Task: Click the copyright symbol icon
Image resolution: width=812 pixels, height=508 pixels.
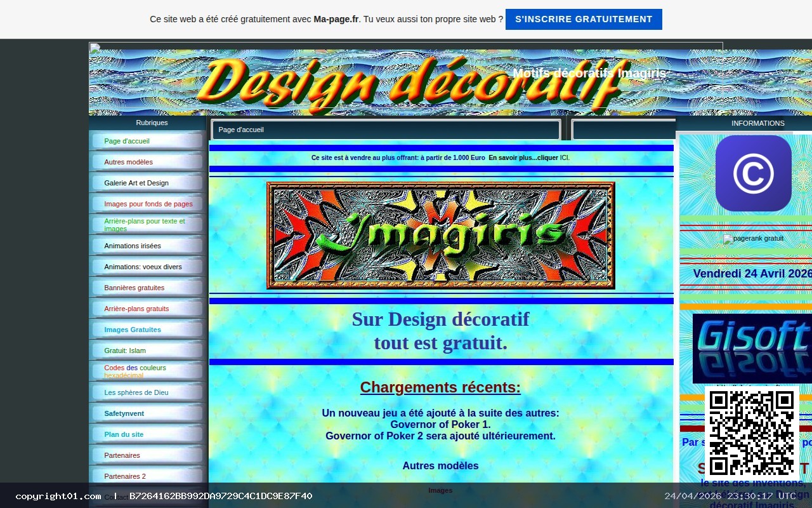Action: (x=754, y=173)
